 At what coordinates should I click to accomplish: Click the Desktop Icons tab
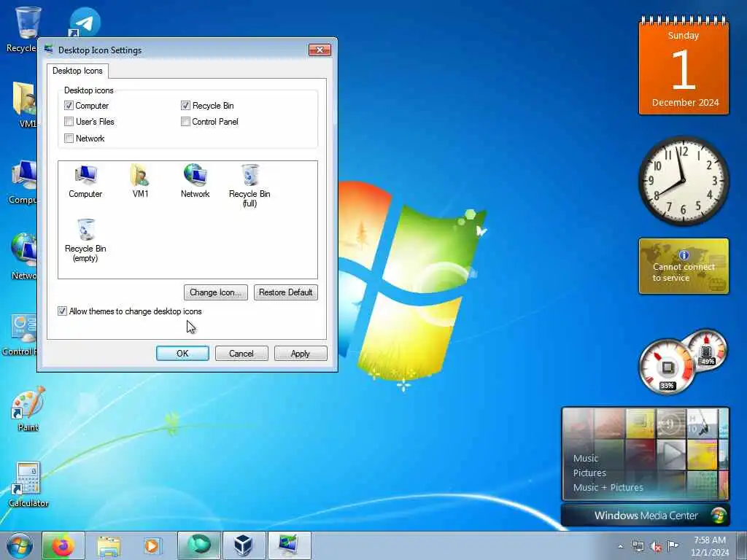tap(77, 71)
